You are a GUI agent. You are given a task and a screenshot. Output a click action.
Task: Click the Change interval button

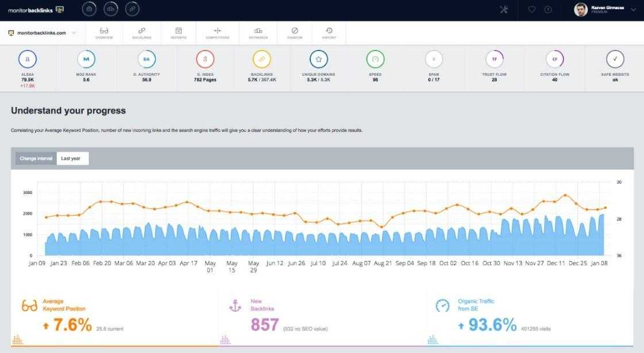[36, 158]
